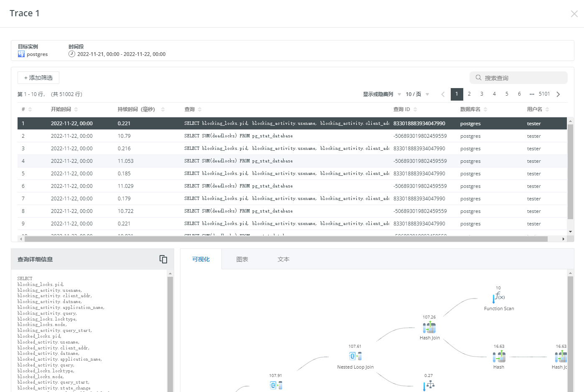
Task: Click the Function Scan f(x) node icon
Action: pos(498,297)
